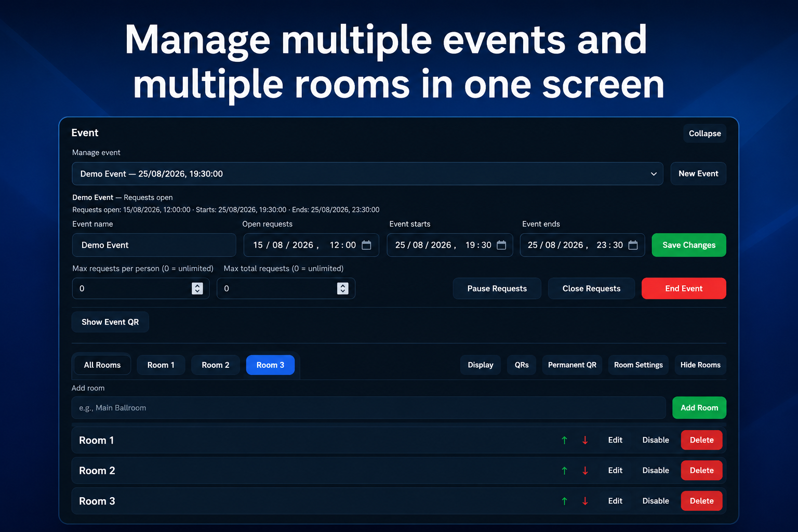
Task: Adjust Max requests per person stepper
Action: pyautogui.click(x=197, y=288)
